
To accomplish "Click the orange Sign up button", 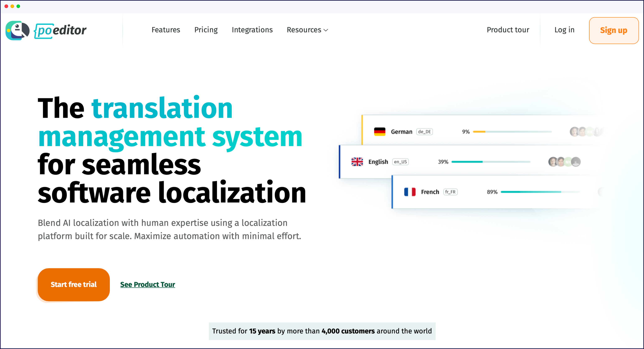I will 614,30.
